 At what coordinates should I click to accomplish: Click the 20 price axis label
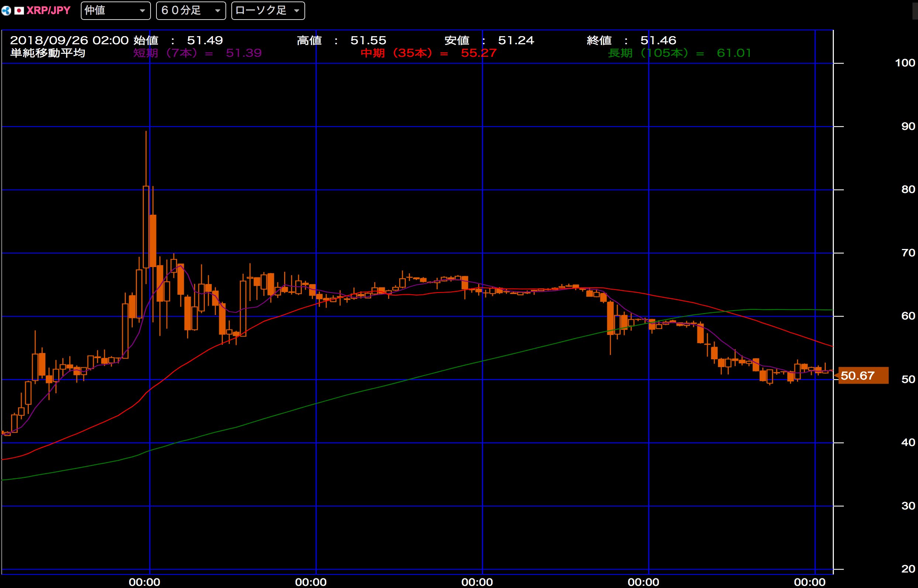tap(908, 569)
